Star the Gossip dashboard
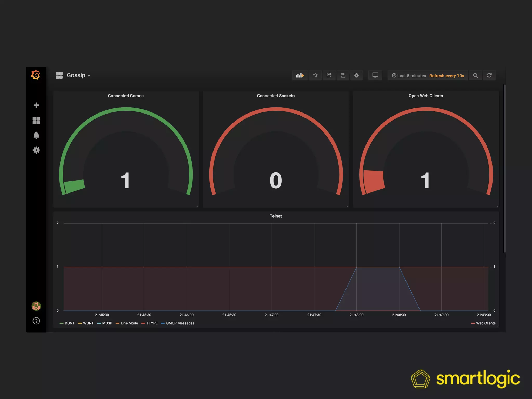 pyautogui.click(x=315, y=75)
